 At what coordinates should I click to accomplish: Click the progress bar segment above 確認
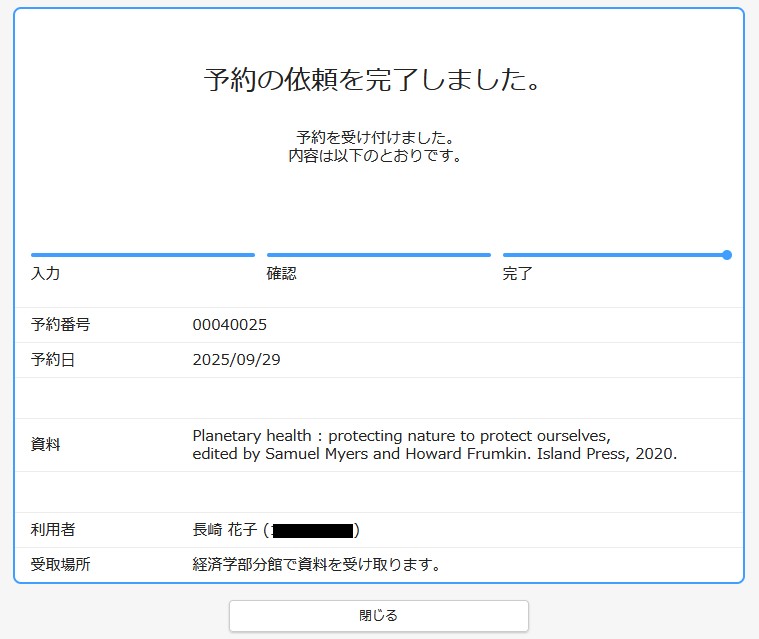[x=378, y=255]
